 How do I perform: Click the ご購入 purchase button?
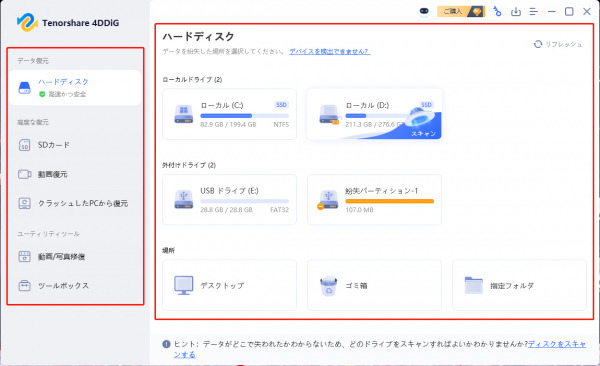tap(461, 11)
